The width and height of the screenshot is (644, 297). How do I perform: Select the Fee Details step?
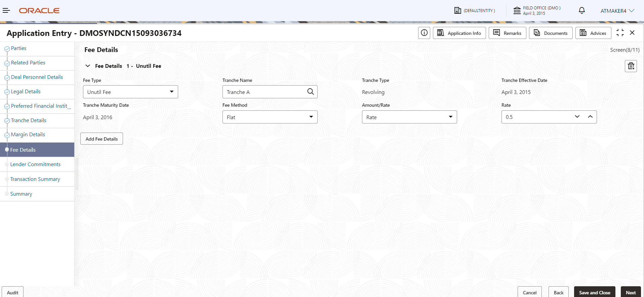(x=37, y=150)
